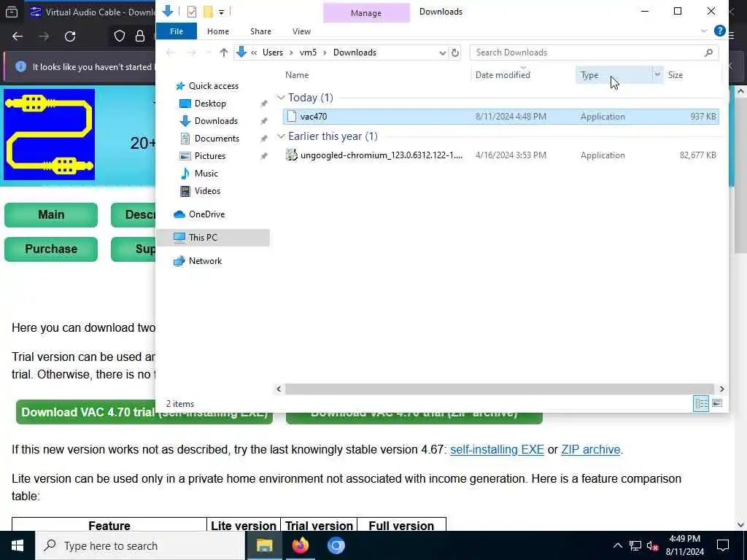Select the ungoogled-chromium installer file
The height and width of the screenshot is (560, 747).
(500, 155)
